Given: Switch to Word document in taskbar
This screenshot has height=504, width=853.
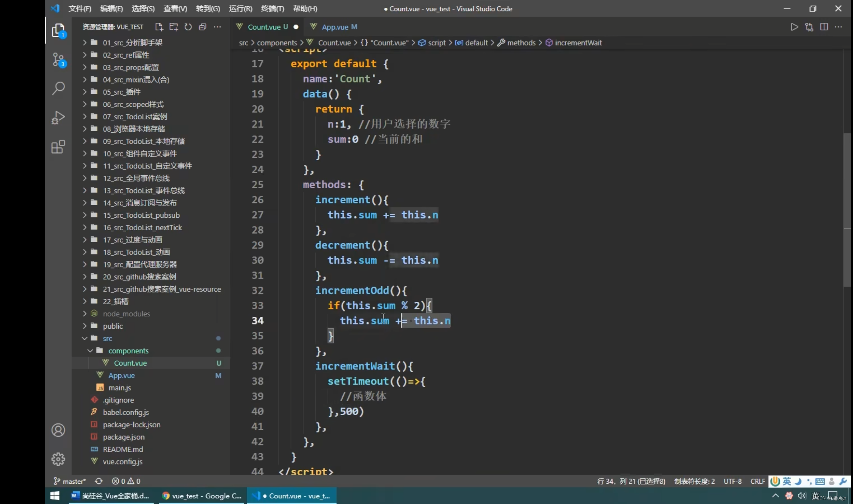Looking at the screenshot, I should point(111,496).
